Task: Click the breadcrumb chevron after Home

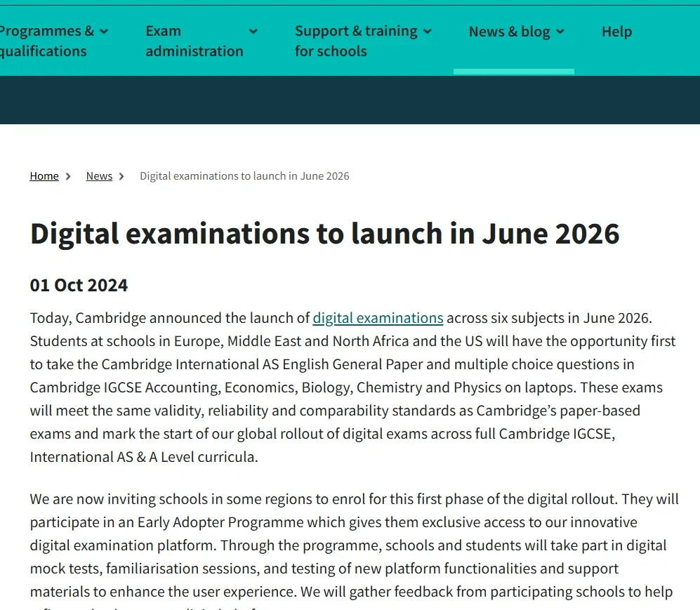Action: tap(68, 176)
